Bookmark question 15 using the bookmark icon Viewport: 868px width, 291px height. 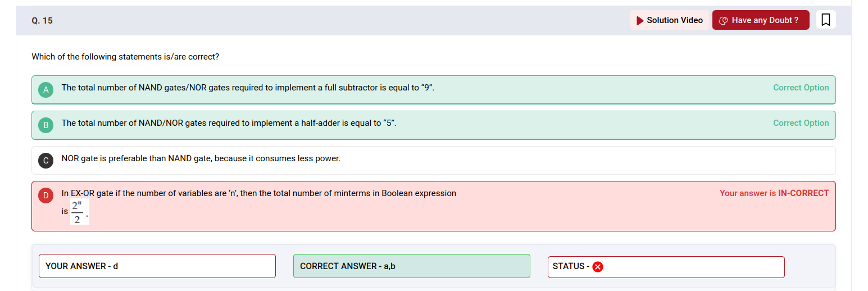[826, 20]
